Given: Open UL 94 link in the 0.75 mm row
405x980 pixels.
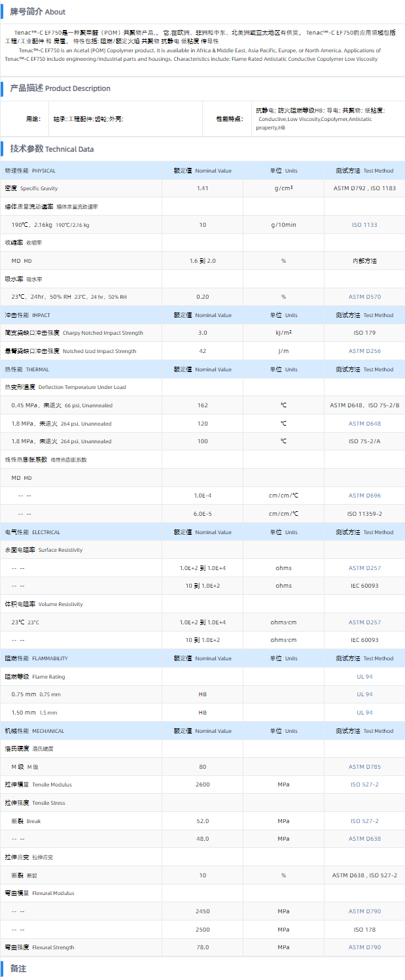Looking at the screenshot, I should pyautogui.click(x=364, y=694).
